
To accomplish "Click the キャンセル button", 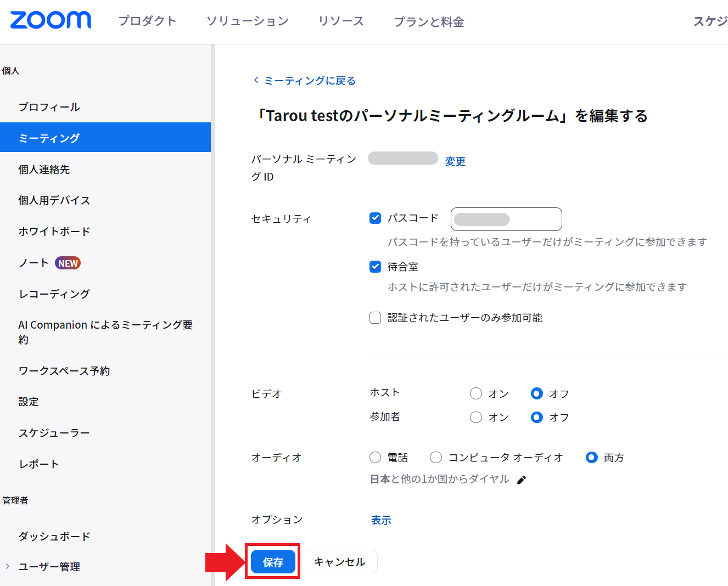I will (x=339, y=562).
